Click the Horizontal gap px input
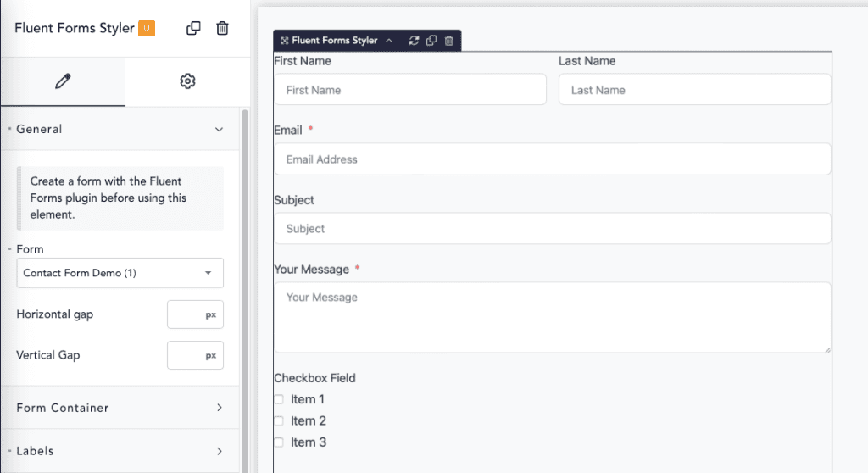The width and height of the screenshot is (868, 473). click(196, 314)
